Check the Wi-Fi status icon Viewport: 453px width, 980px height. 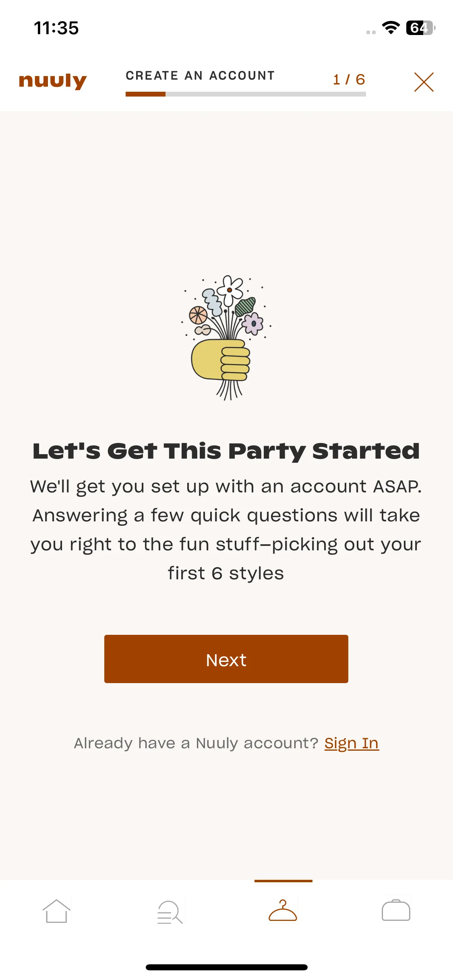pyautogui.click(x=391, y=28)
